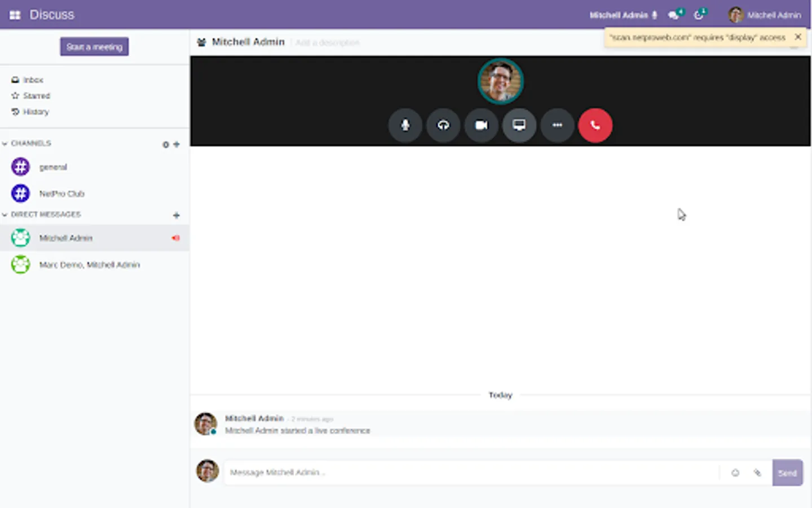
Task: Click the red call icon on Mitchell Admin row
Action: coord(176,238)
